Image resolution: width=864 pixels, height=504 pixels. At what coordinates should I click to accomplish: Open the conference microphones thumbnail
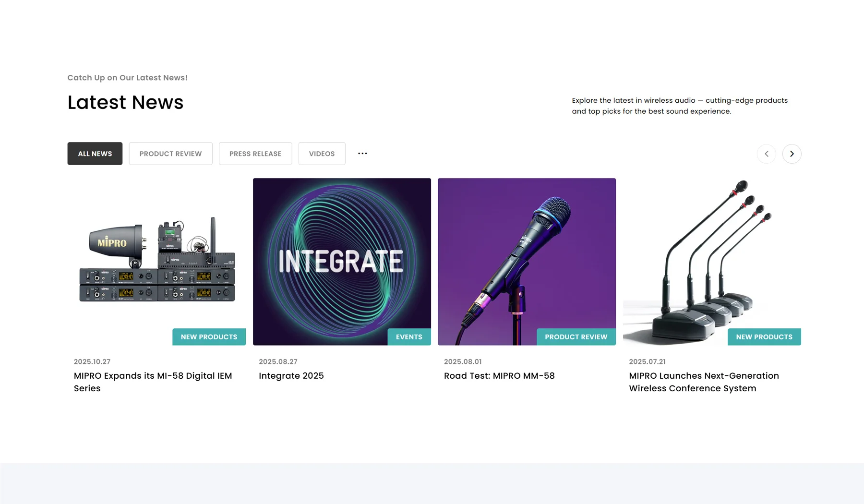pyautogui.click(x=711, y=254)
